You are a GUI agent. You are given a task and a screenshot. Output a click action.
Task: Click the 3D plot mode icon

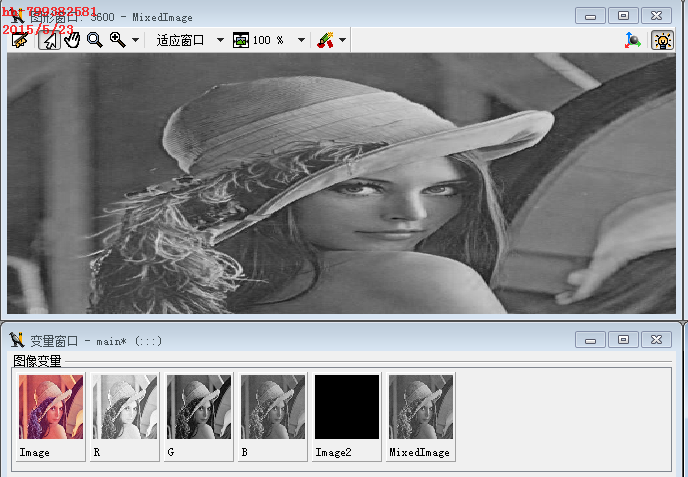[x=633, y=40]
